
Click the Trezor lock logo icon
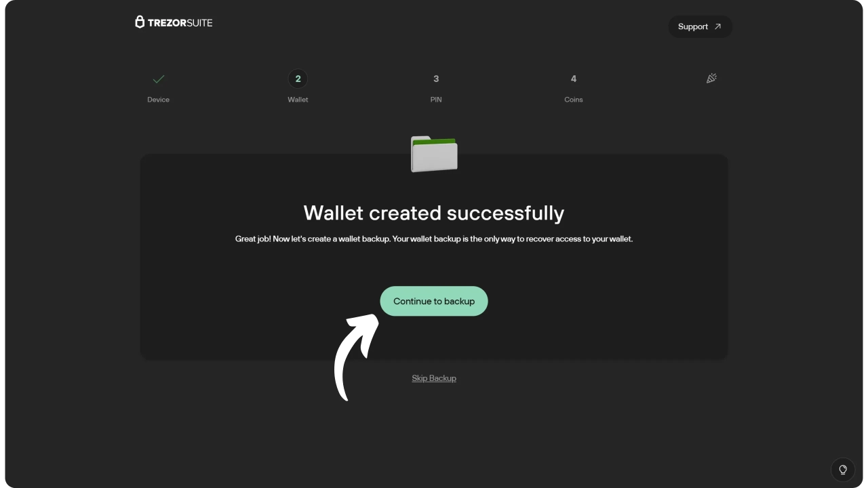click(x=140, y=22)
